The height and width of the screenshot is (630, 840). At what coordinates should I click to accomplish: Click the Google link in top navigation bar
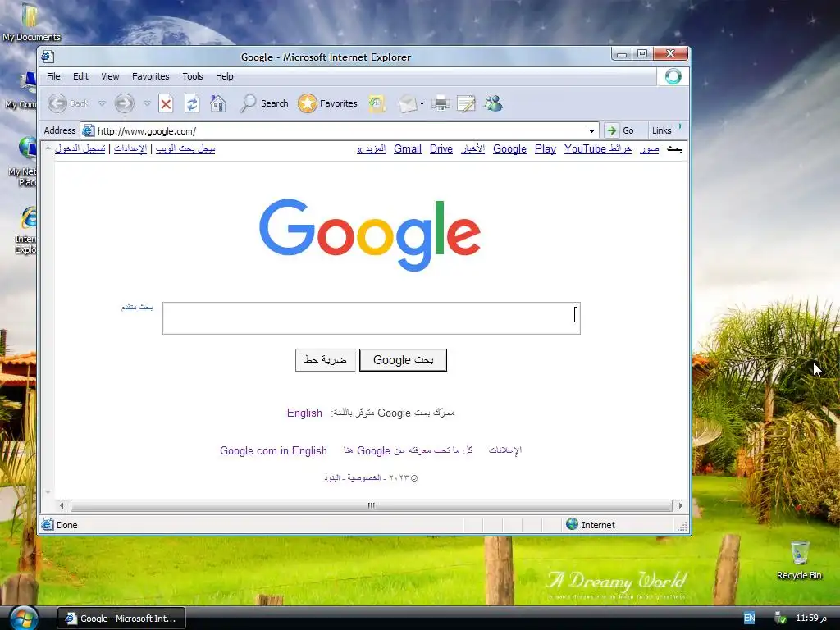[x=509, y=149]
